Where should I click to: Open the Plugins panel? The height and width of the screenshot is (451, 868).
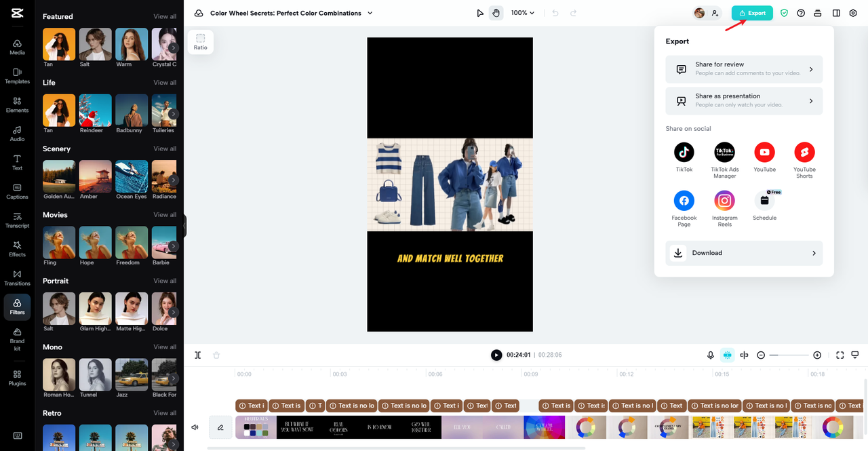coord(17,378)
